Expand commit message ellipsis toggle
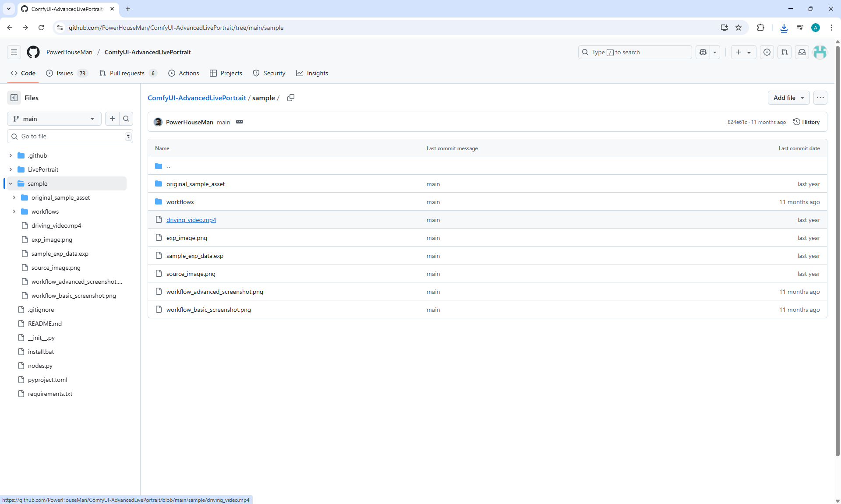This screenshot has width=841, height=504. [240, 122]
